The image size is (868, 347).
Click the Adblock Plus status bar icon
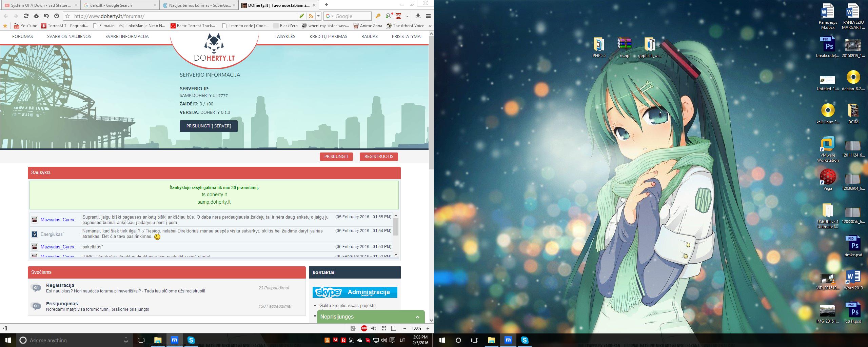click(364, 328)
